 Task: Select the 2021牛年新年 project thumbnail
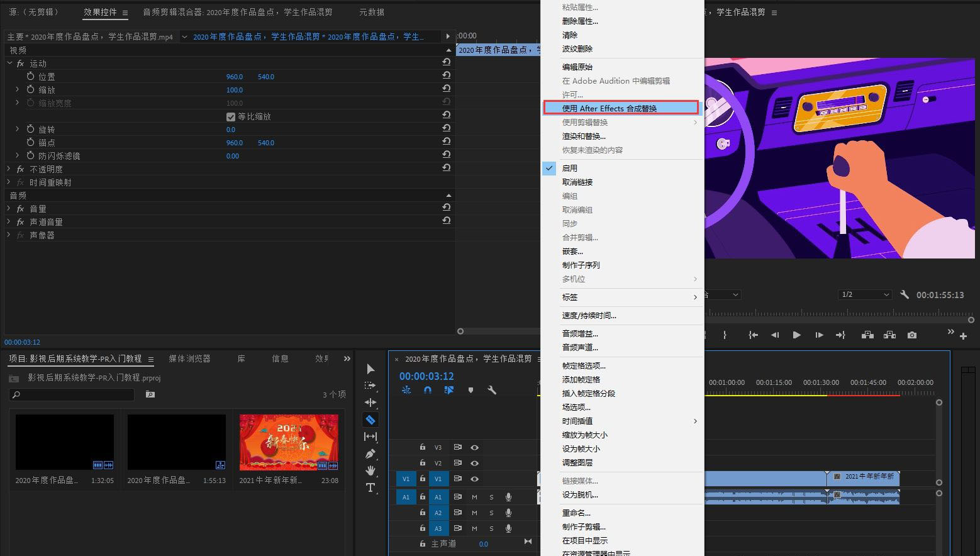point(289,442)
